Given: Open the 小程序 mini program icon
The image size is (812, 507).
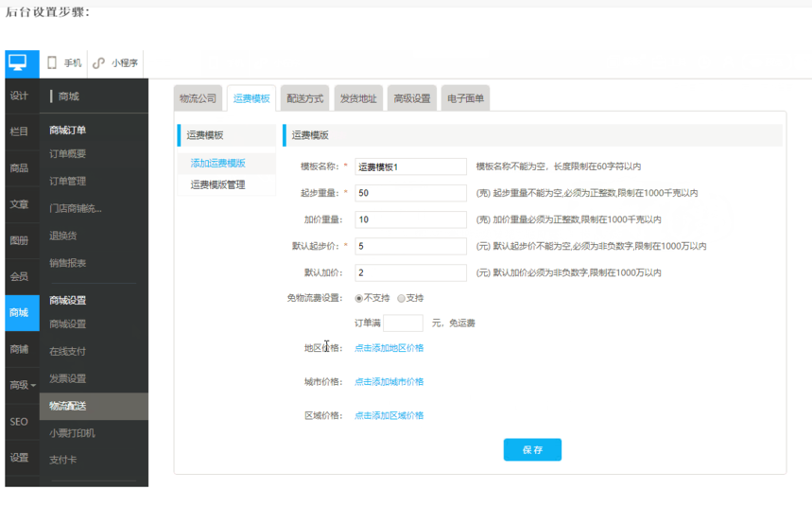Looking at the screenshot, I should (x=99, y=63).
